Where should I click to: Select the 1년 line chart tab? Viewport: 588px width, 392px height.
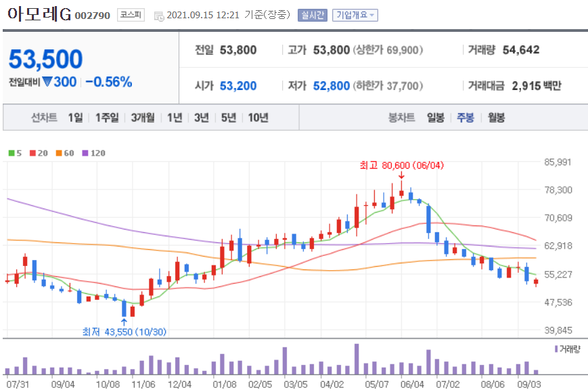(x=175, y=118)
